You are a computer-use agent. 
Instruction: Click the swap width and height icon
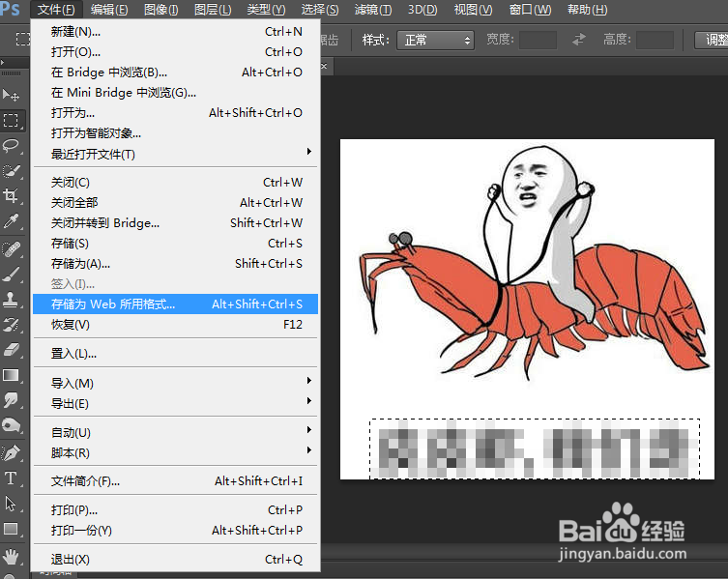[x=578, y=40]
